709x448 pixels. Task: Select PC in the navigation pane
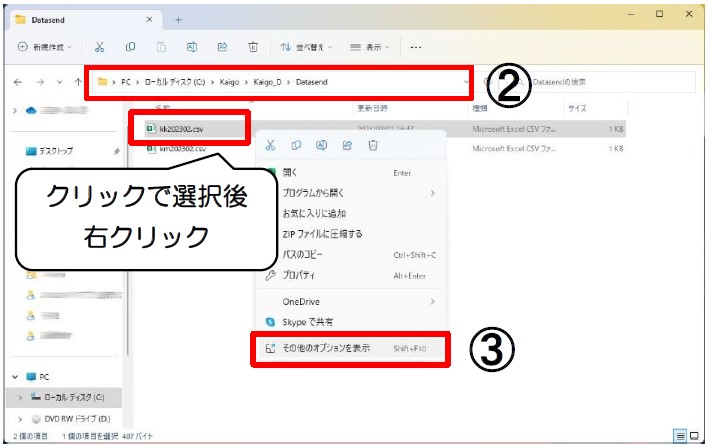point(38,377)
